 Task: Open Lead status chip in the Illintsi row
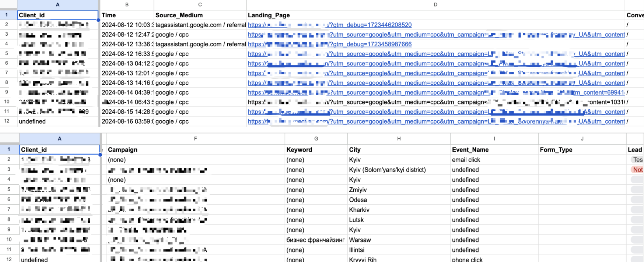(637, 249)
